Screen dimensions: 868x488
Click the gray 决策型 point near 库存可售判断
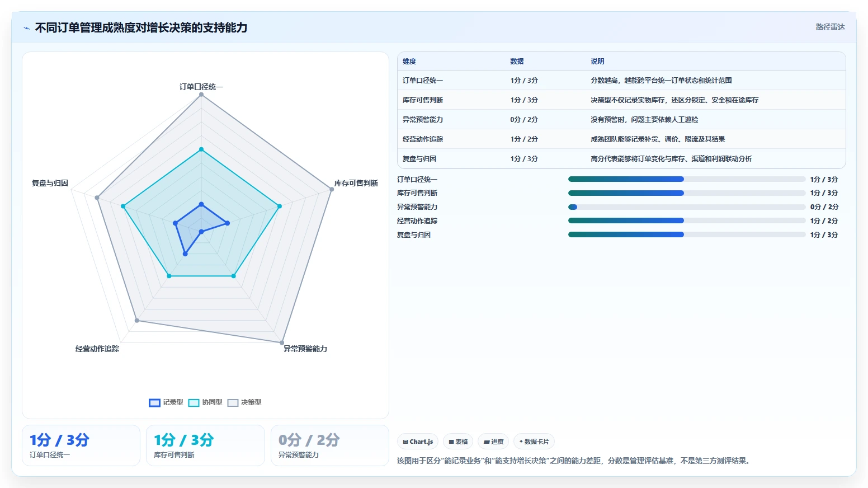click(332, 189)
